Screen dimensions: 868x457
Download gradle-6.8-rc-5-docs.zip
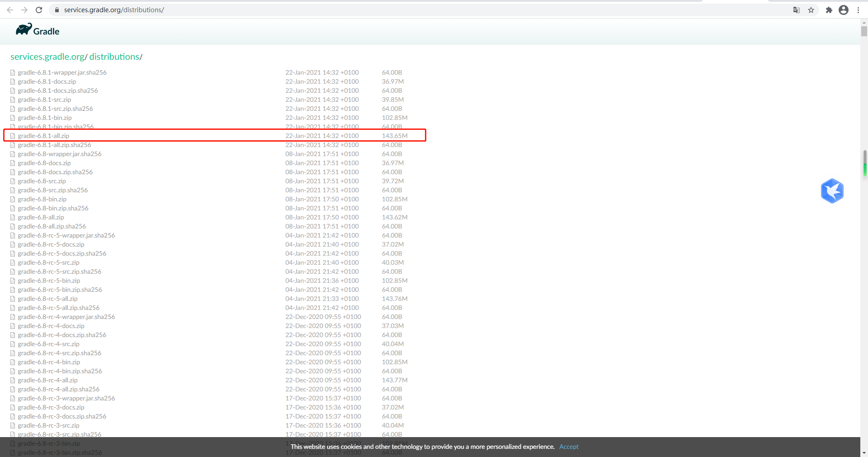point(51,244)
